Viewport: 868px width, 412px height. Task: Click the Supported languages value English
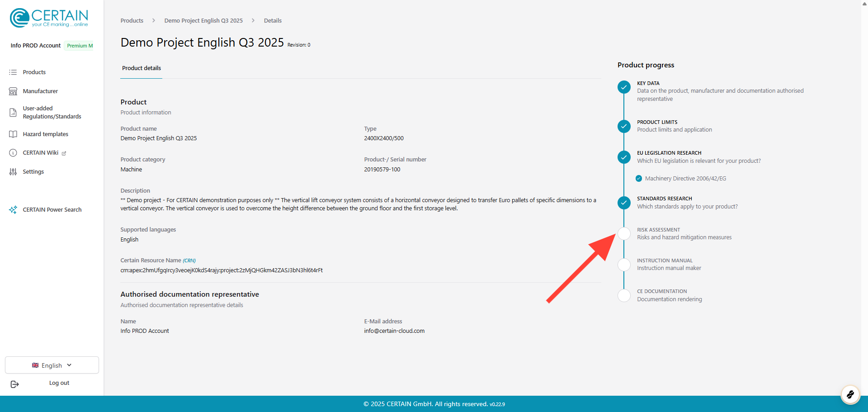[129, 240]
